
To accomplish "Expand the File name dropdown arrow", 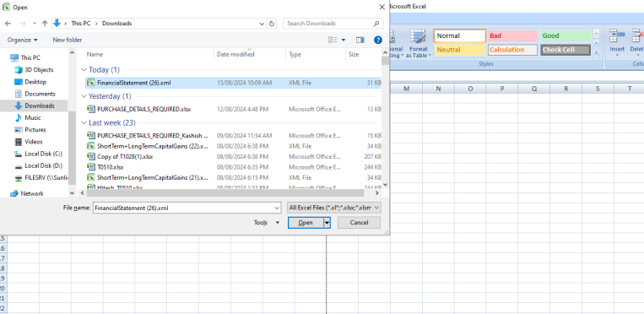I will pos(277,208).
